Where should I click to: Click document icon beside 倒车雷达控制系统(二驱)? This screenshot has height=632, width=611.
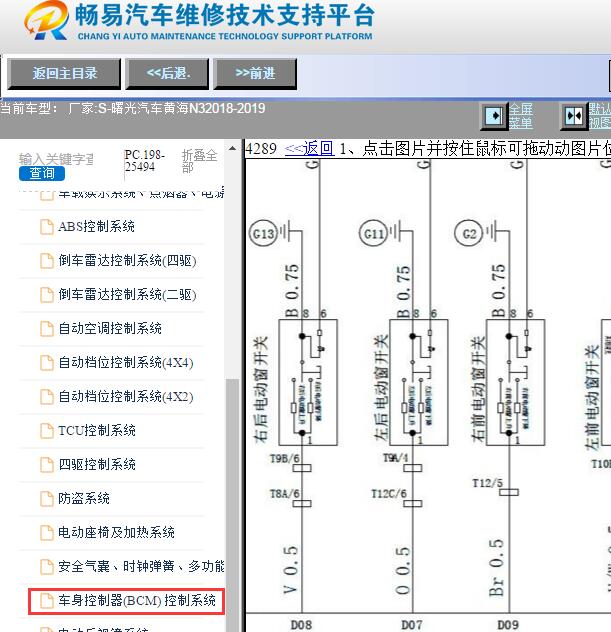click(x=47, y=294)
